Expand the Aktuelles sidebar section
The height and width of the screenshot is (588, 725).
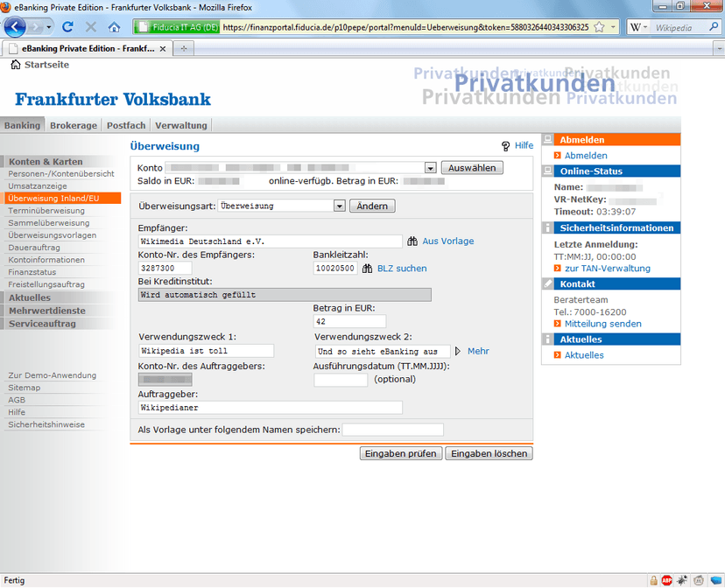point(30,297)
